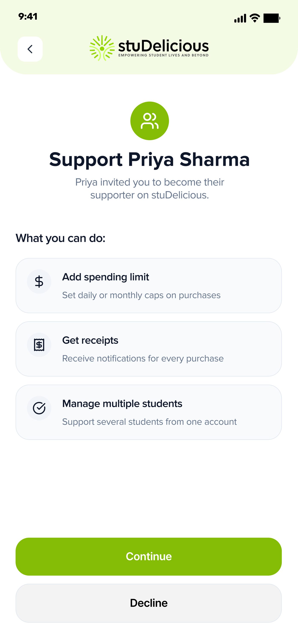Click the stuDelicious sunburst logo
Image resolution: width=298 pixels, height=644 pixels.
pyautogui.click(x=102, y=48)
